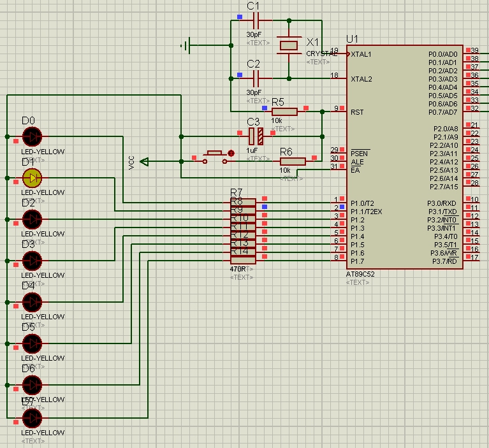Select the lit D1 LED component
Image resolution: width=489 pixels, height=448 pixels.
click(x=32, y=178)
